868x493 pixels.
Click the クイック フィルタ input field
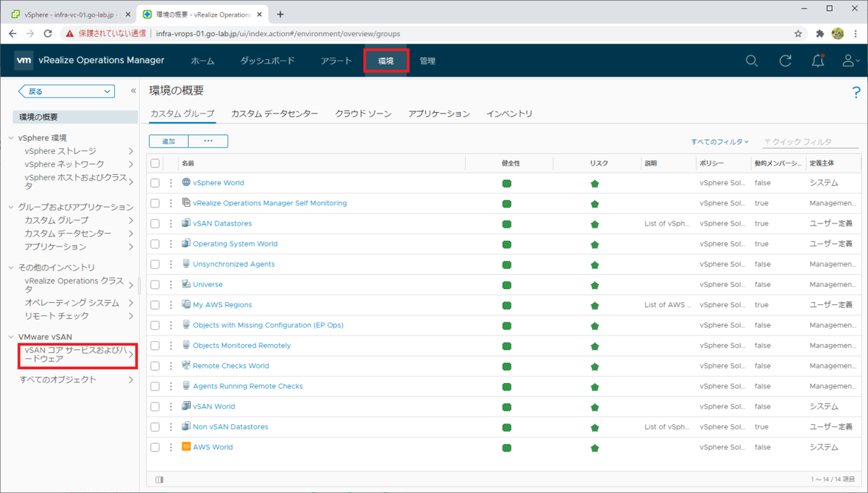810,142
